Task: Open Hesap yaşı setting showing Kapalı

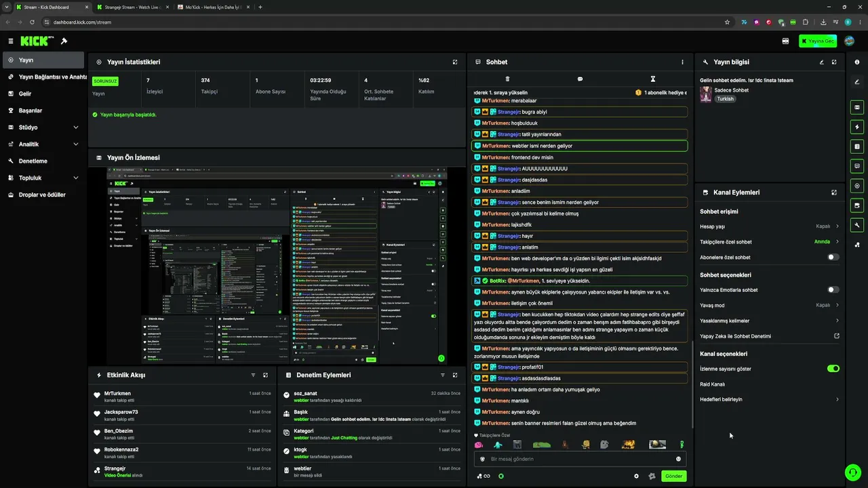Action: (770, 226)
